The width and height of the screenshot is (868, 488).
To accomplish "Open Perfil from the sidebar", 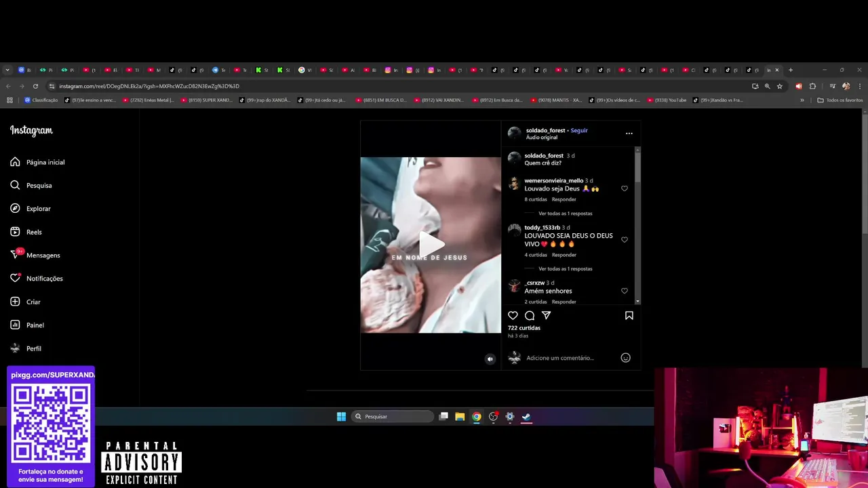I will (x=26, y=348).
